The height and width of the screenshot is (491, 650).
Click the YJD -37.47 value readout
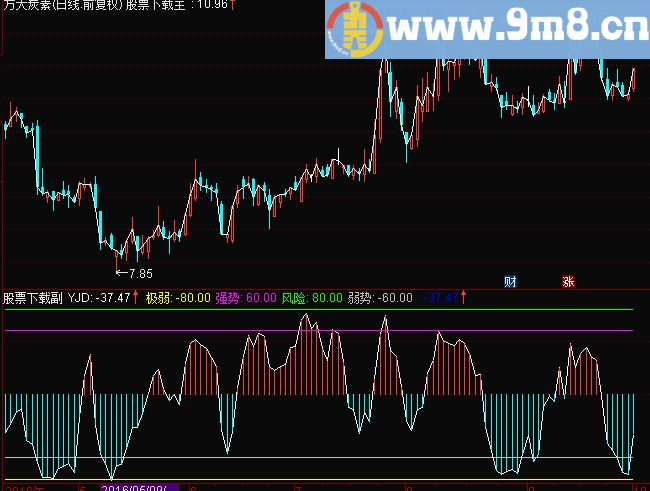click(x=99, y=298)
